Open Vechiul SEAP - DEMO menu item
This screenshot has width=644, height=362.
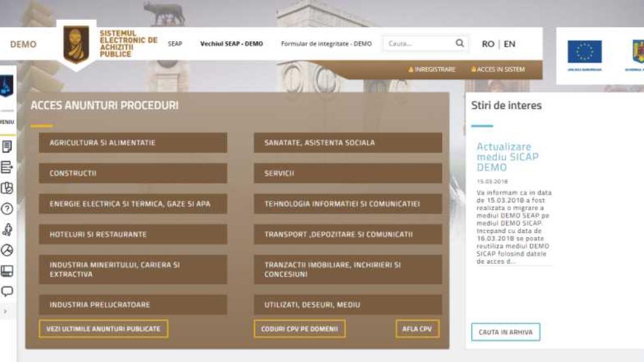point(231,44)
